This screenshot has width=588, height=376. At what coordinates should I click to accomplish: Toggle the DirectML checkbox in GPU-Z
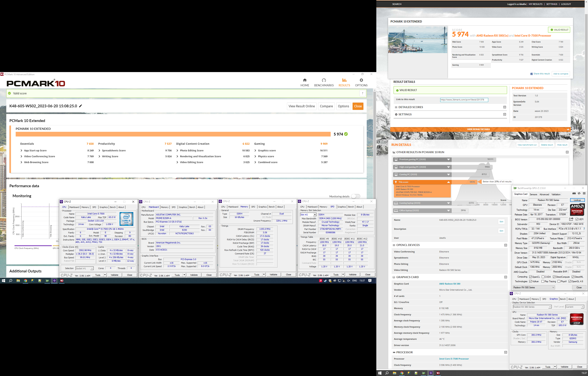pos(573,277)
